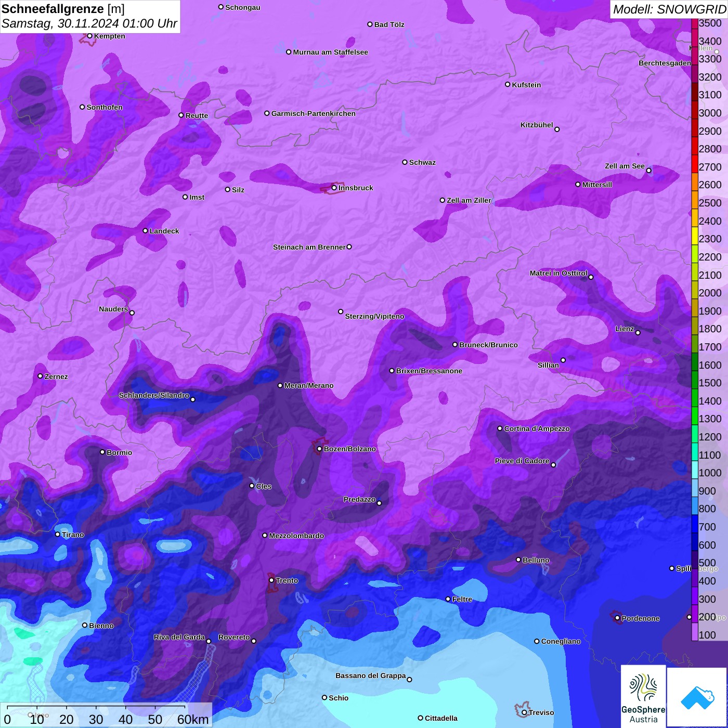Click the Nauders label
Viewport: 728px width, 728px height.
point(113,309)
